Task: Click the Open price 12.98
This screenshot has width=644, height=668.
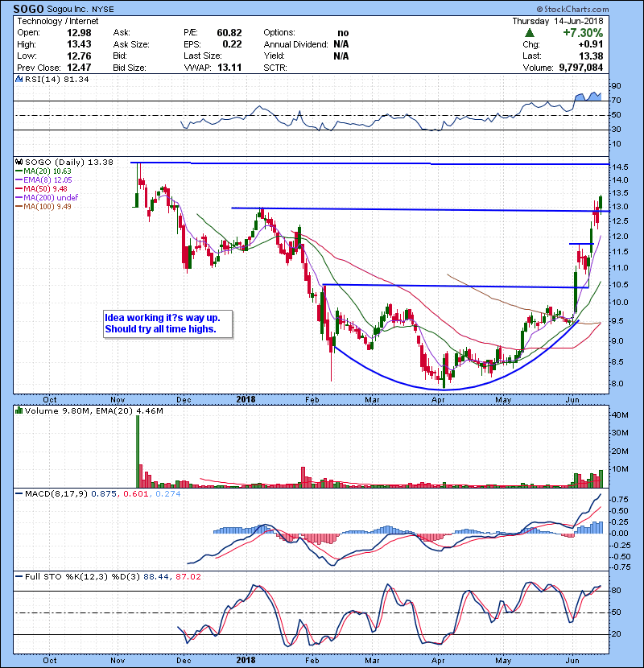Action: (x=79, y=33)
